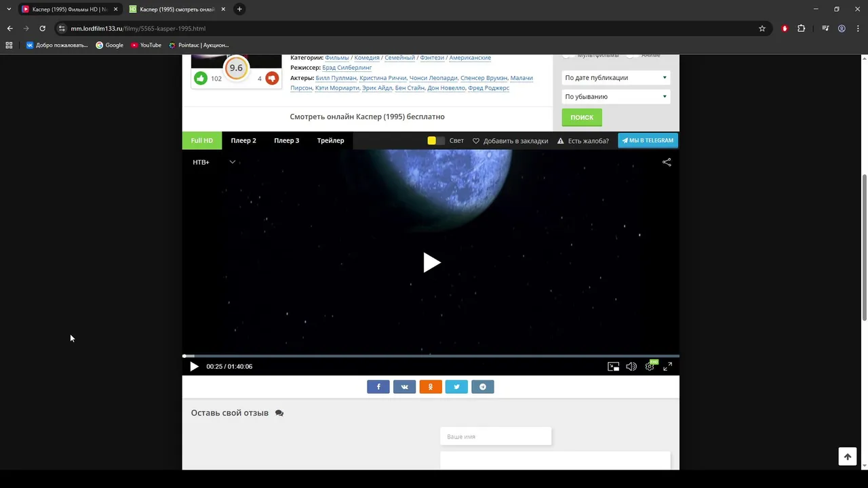868x488 pixels.
Task: Reload the current page
Action: [42, 28]
